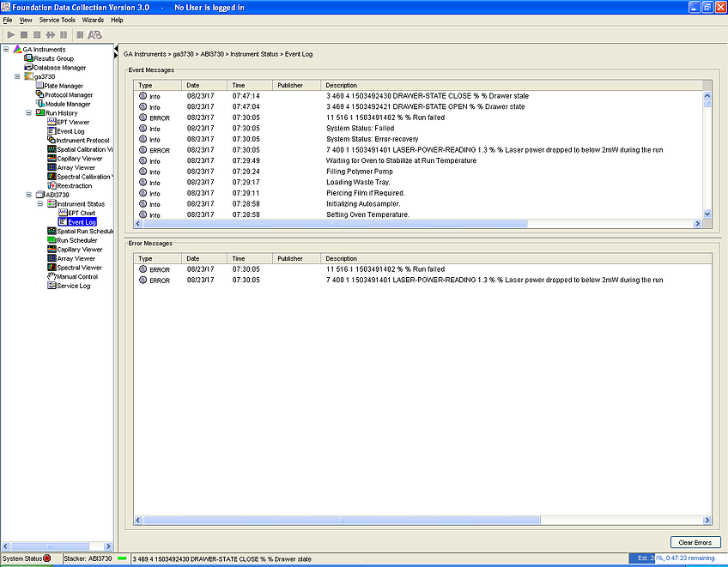Collapse the Run History tree node
Viewport: 728px width, 567px height.
(x=28, y=113)
